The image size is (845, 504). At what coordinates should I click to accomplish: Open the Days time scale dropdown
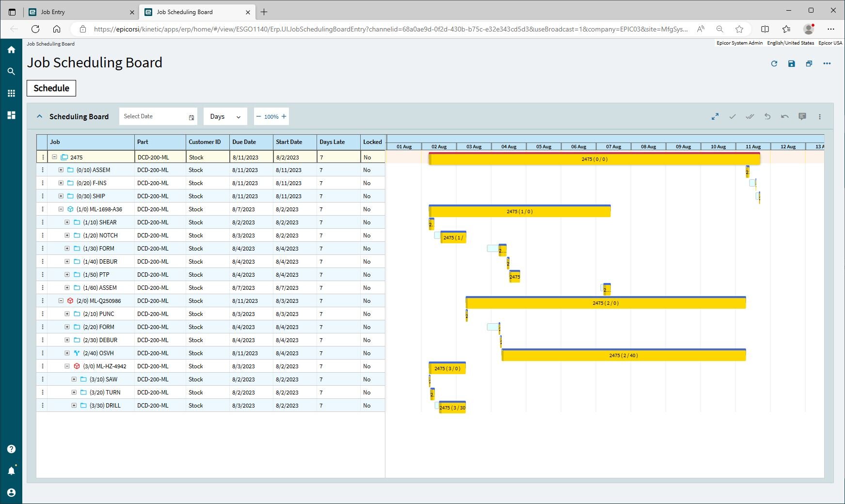(x=225, y=117)
